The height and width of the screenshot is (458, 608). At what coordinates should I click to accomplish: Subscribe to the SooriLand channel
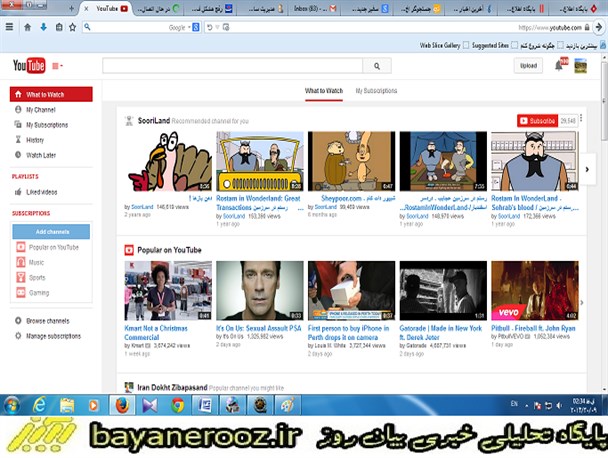click(x=537, y=121)
